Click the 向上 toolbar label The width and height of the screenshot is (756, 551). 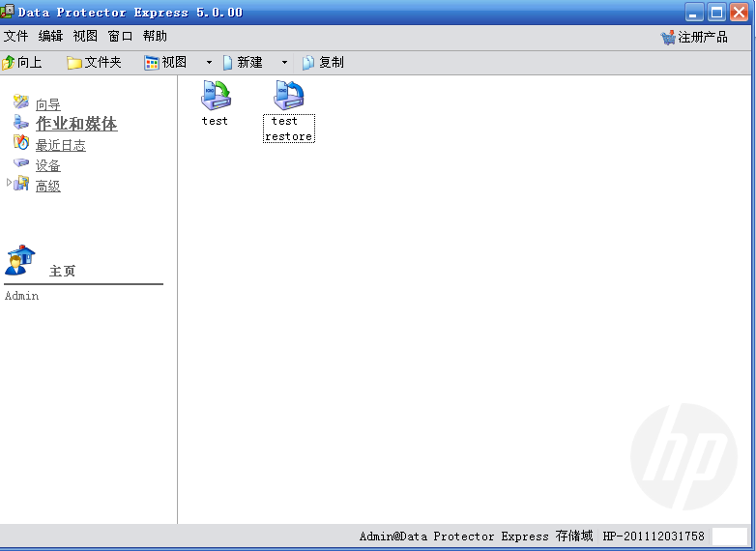point(29,63)
